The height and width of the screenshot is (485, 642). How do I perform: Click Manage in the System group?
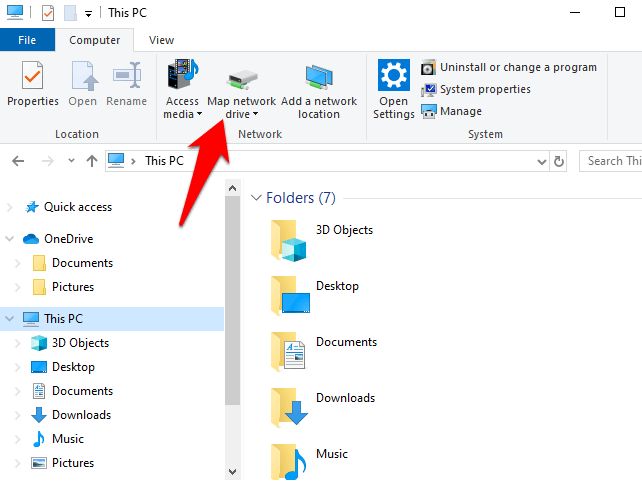click(451, 111)
